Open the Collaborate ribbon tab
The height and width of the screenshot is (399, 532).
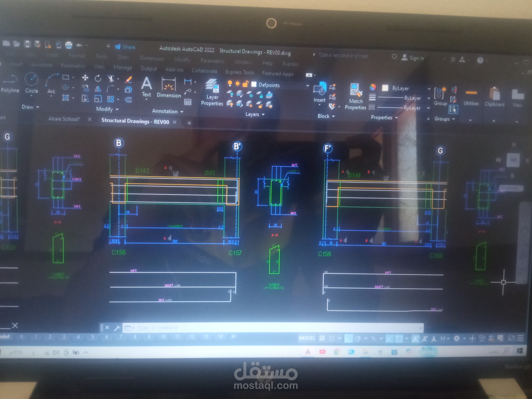(204, 71)
